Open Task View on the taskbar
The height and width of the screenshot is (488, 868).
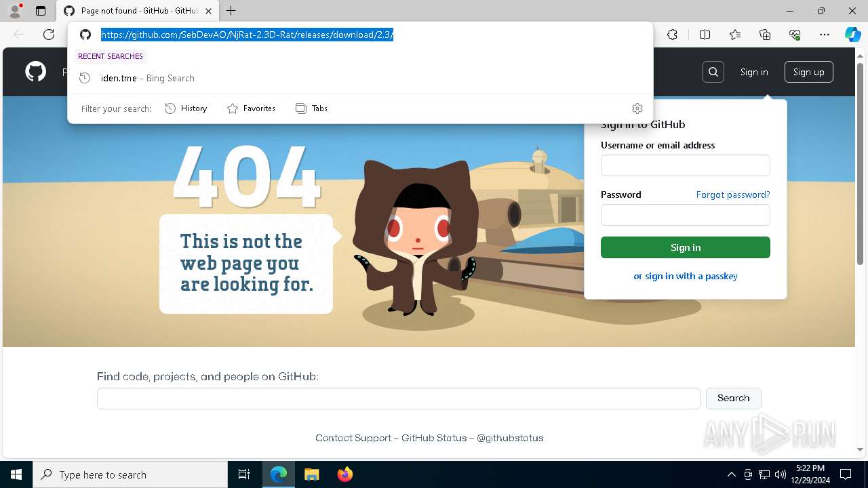(244, 474)
